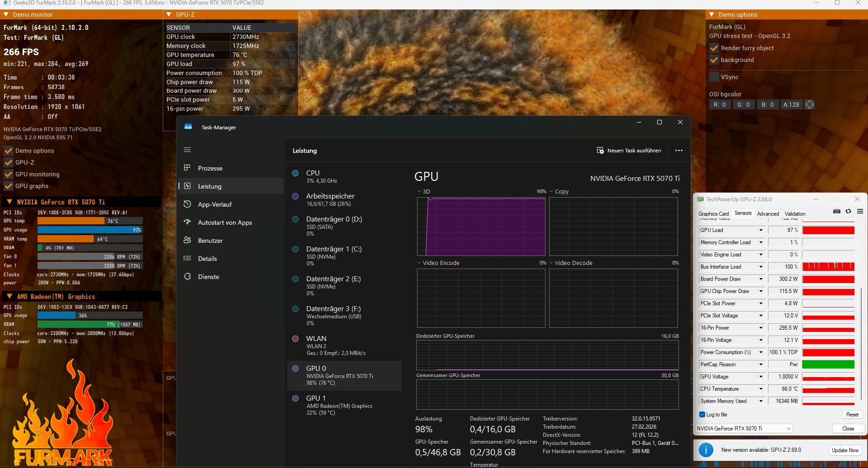Select Datenträger 0 (D:) in Leistung list

344,227
